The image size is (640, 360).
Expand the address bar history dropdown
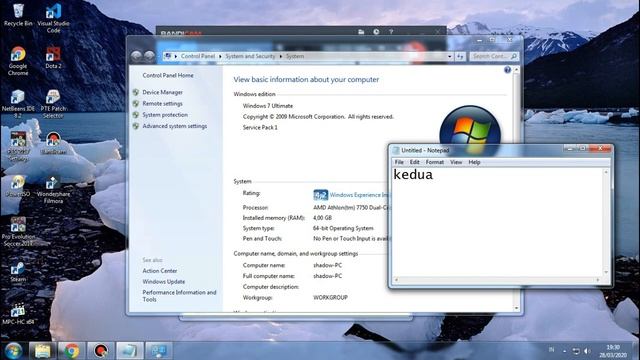point(450,56)
